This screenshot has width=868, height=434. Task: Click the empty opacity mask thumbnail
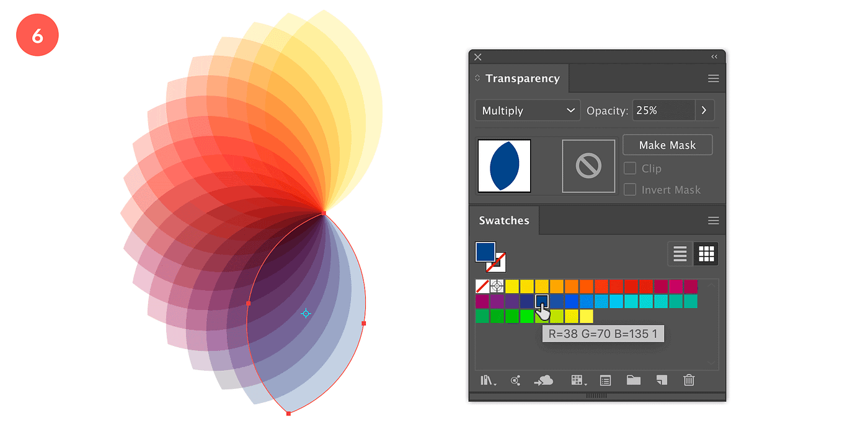click(588, 166)
